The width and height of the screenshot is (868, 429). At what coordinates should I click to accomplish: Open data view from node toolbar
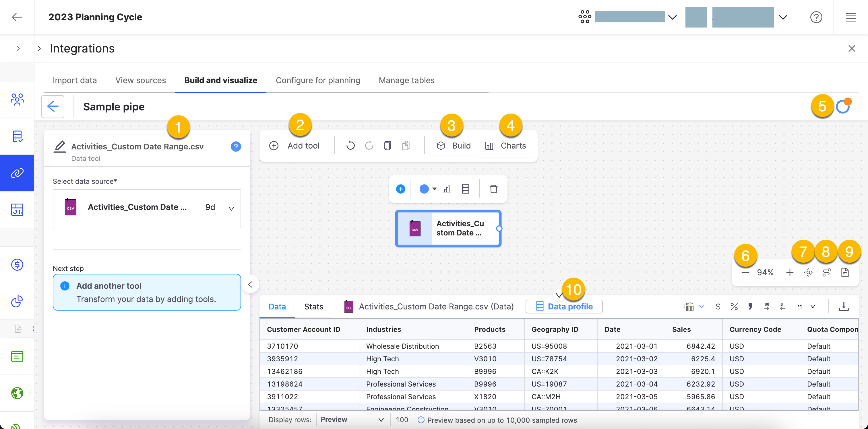pos(466,189)
